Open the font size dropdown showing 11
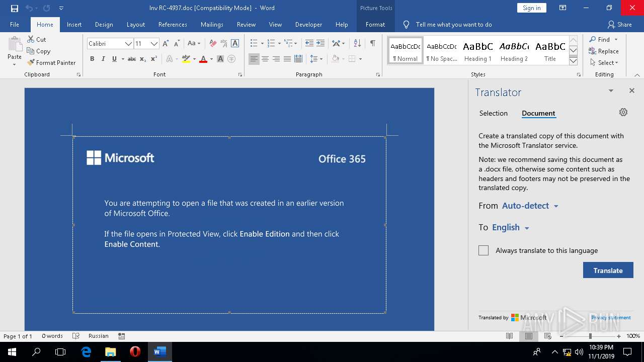Screen dimensions: 644x362 (x=154, y=44)
